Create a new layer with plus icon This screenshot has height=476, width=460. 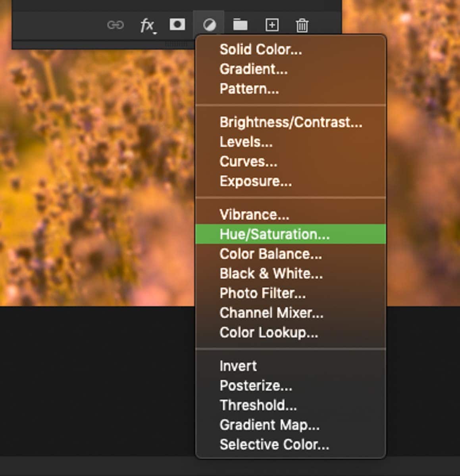click(272, 25)
